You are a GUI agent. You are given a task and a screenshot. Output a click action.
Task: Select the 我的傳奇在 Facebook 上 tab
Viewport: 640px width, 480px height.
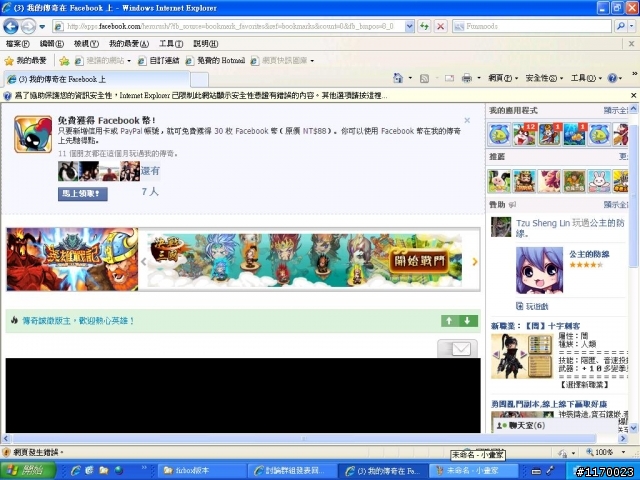(x=97, y=79)
